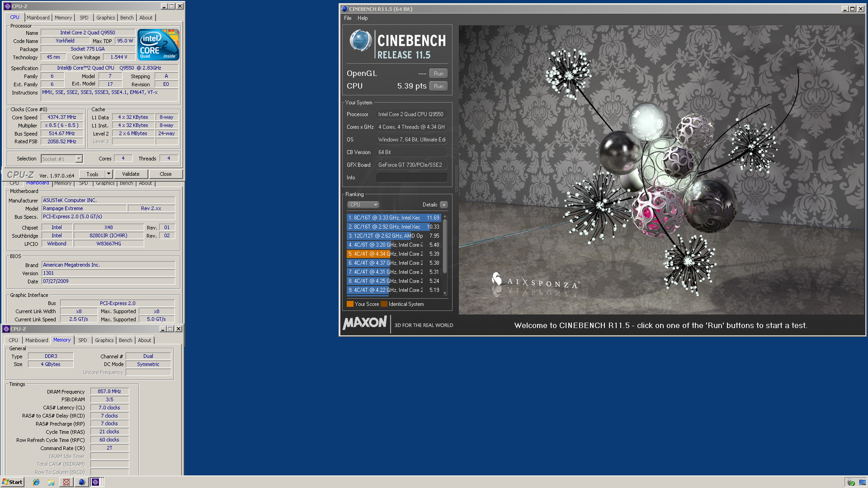Open the CPU ranking type dropdown
Viewport: 868px width, 488px height.
363,205
